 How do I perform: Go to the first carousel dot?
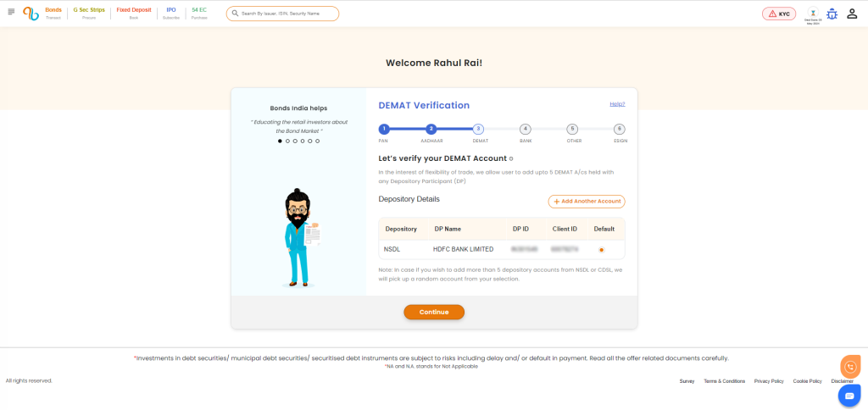(x=281, y=141)
